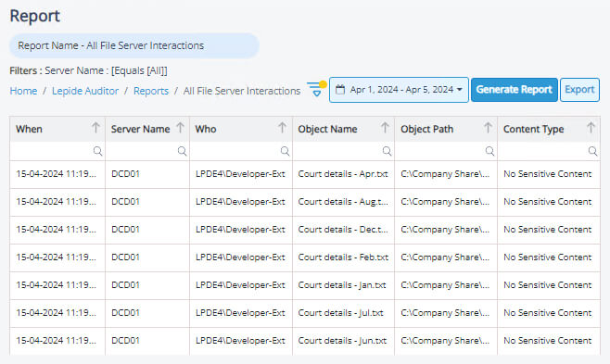Click C:\Company Share path in Jun.txt row
This screenshot has height=364, width=610.
(445, 341)
